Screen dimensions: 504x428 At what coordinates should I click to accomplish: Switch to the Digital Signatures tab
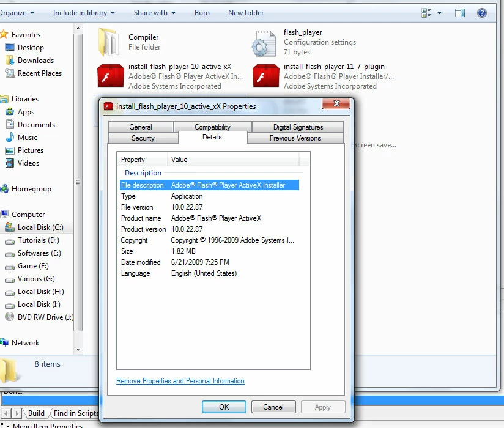click(x=298, y=127)
